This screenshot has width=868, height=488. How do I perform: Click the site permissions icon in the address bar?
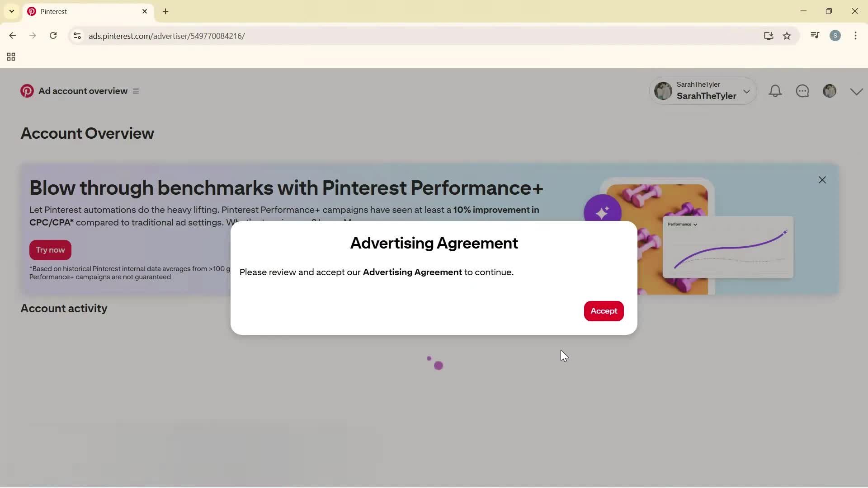tap(77, 36)
